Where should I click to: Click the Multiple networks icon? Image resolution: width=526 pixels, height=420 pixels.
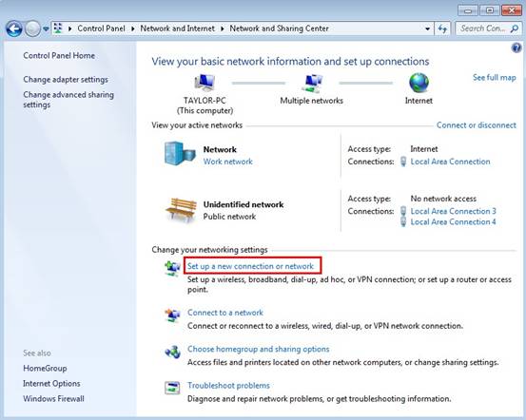[312, 83]
